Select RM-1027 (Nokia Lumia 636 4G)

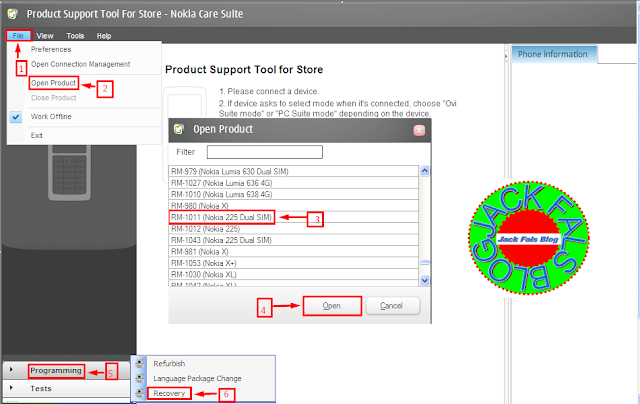pyautogui.click(x=293, y=183)
